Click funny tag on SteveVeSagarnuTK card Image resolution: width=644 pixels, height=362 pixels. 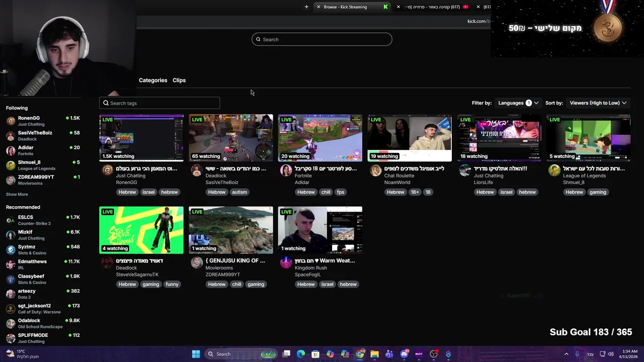pyautogui.click(x=172, y=284)
